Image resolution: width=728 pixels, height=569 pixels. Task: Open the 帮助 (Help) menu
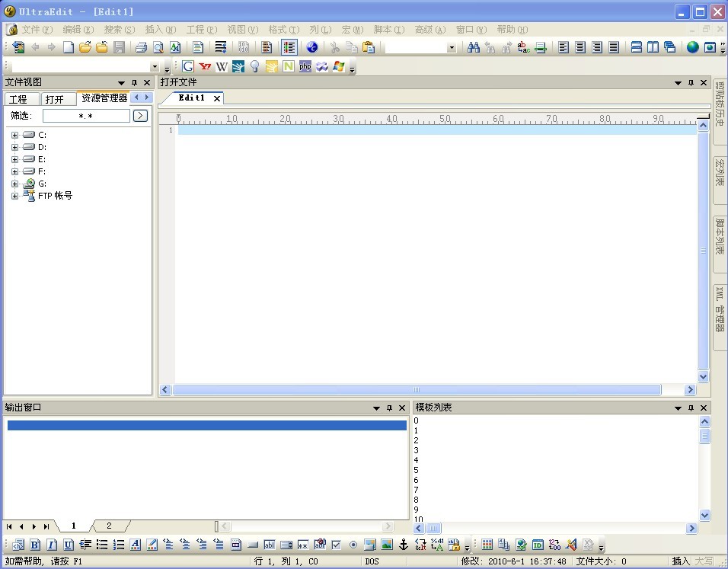(512, 29)
